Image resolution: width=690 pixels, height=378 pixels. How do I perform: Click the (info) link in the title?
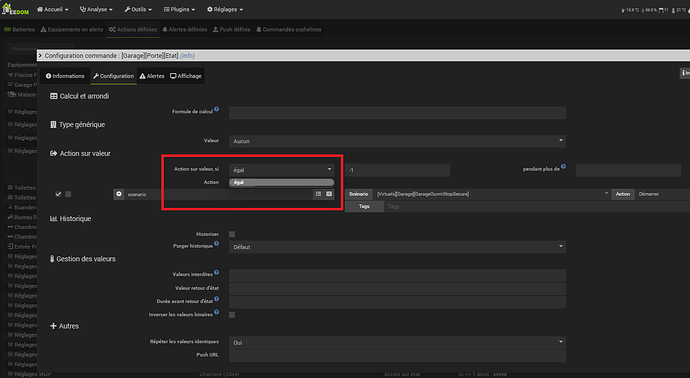tap(187, 55)
